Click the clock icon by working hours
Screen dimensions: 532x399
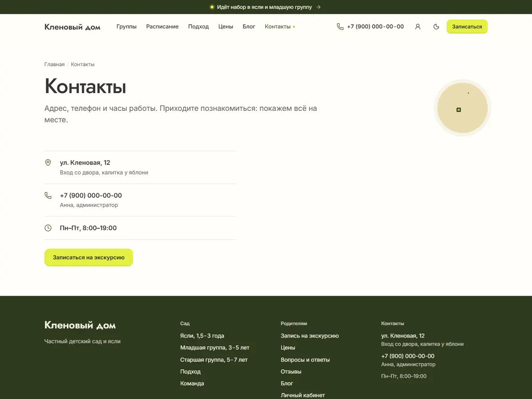(48, 228)
